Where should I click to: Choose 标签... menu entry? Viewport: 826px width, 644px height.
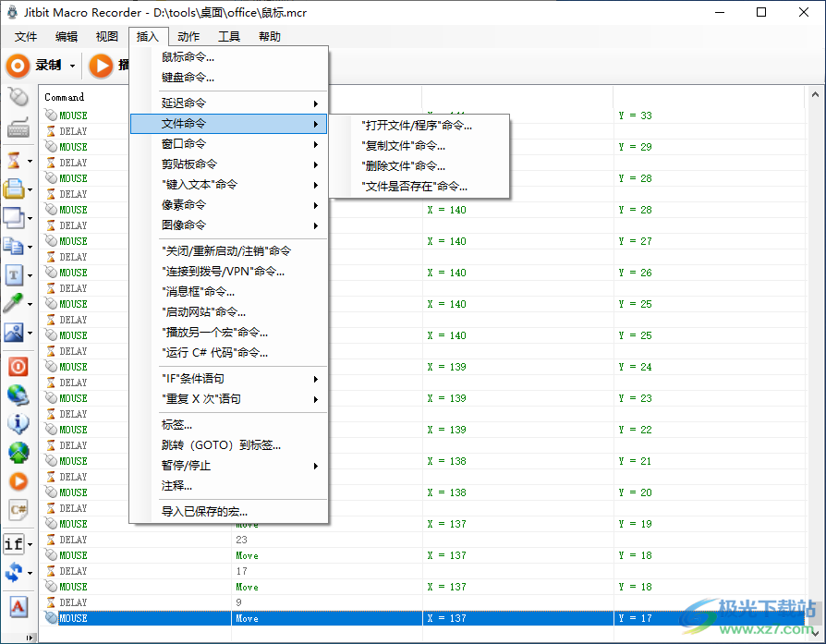click(x=228, y=425)
